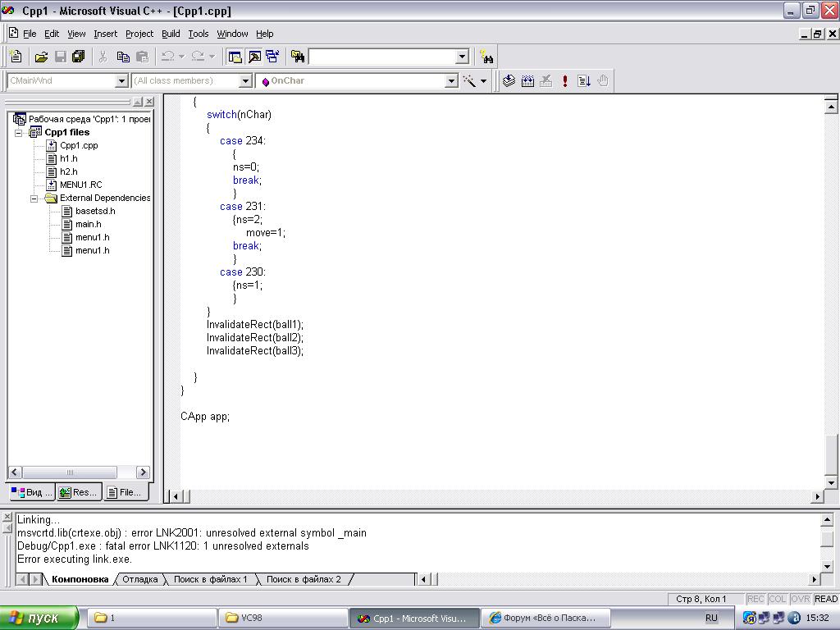Select h1.h in the file tree
840x630 pixels.
pos(68,158)
